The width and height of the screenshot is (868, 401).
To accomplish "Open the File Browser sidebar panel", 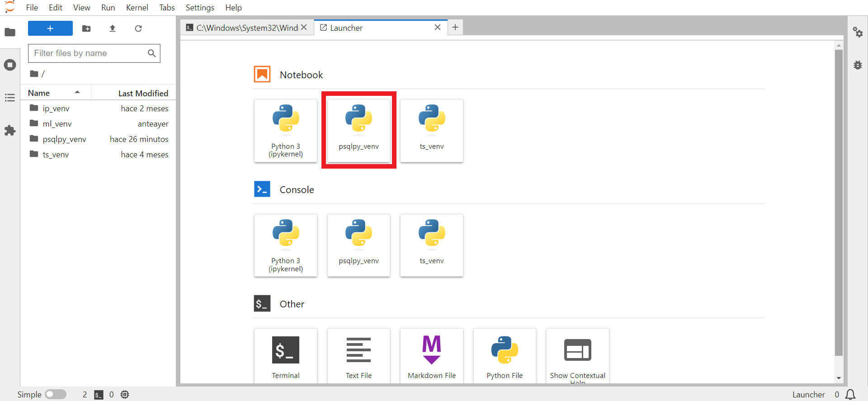I will [x=10, y=32].
